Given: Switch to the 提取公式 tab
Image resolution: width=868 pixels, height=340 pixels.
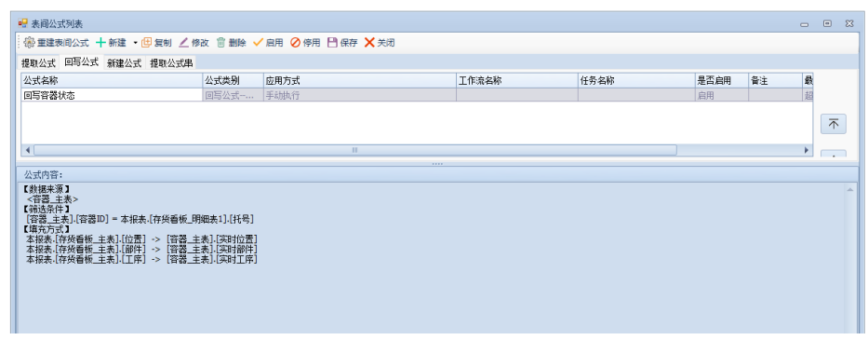Looking at the screenshot, I should point(39,63).
